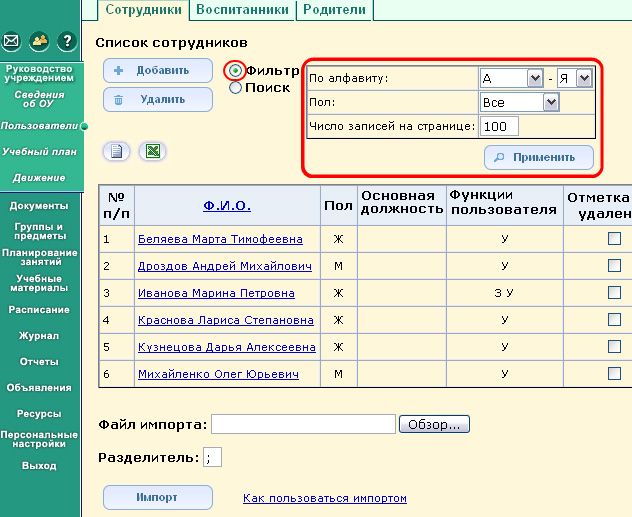
Task: Open the alphabet start letter dropdown А
Action: pyautogui.click(x=511, y=78)
